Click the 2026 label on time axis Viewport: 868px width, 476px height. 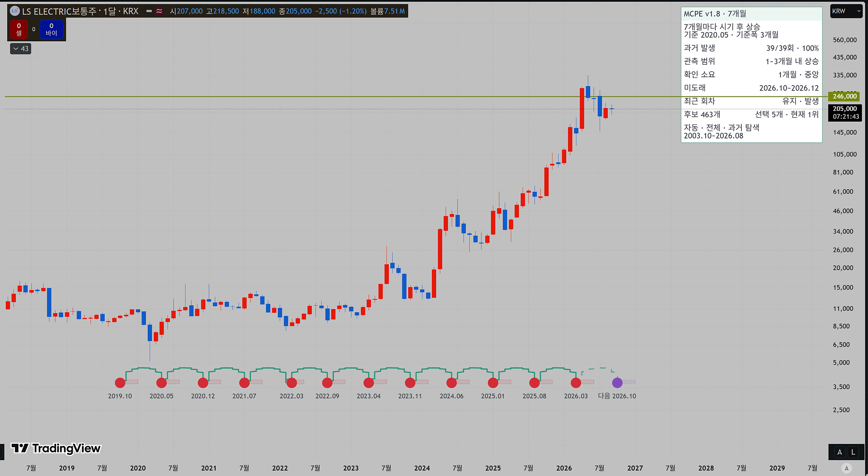click(x=564, y=468)
